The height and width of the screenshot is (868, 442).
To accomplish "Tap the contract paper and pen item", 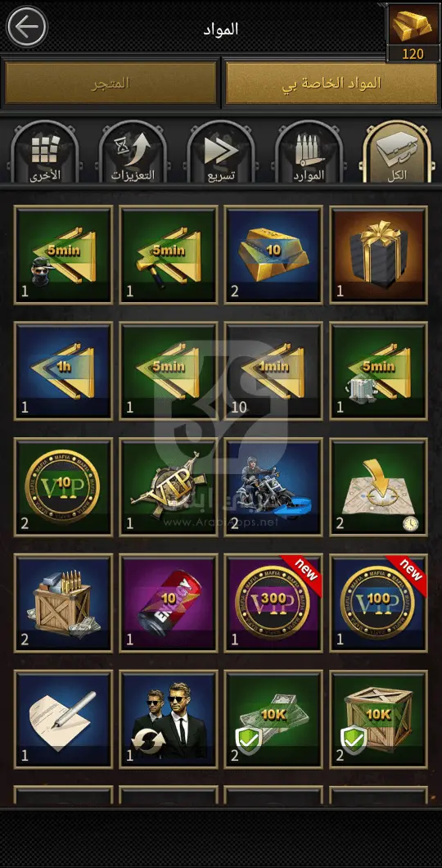I will pyautogui.click(x=63, y=720).
